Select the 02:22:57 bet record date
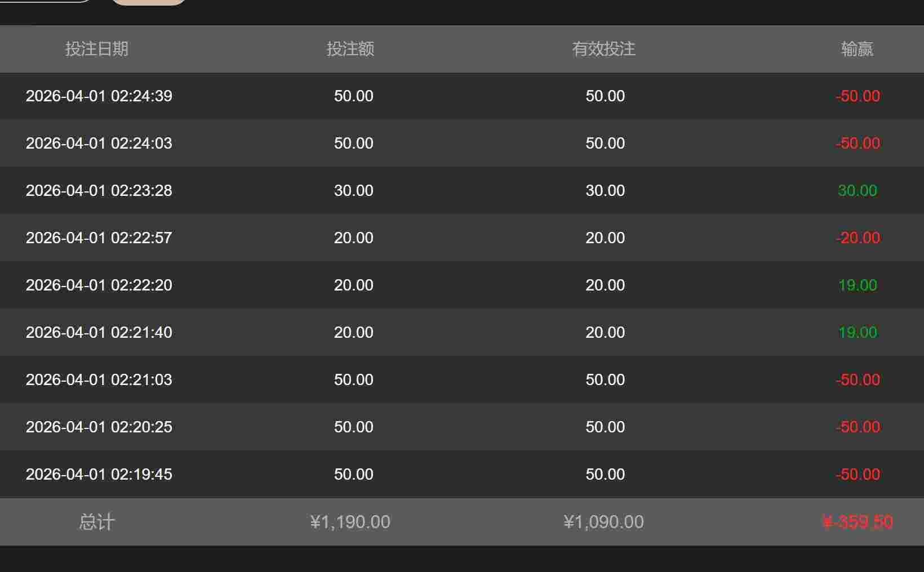This screenshot has width=924, height=572. [x=99, y=238]
